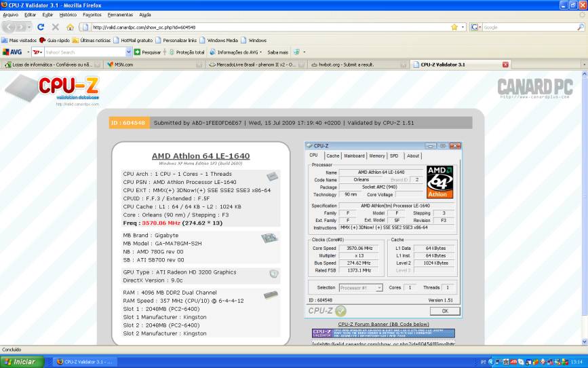The width and height of the screenshot is (588, 368).
Task: Open the Processor #1 Selection dropdown
Action: (361, 288)
